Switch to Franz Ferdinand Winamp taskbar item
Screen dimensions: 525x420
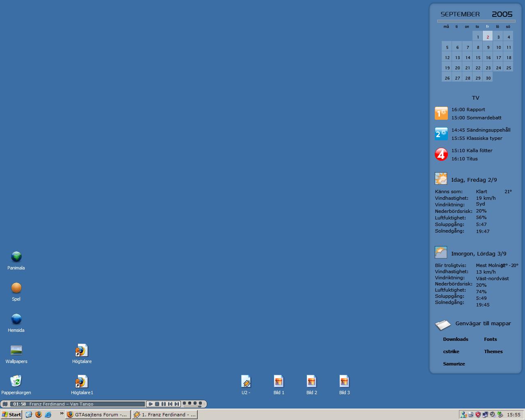[x=164, y=415]
